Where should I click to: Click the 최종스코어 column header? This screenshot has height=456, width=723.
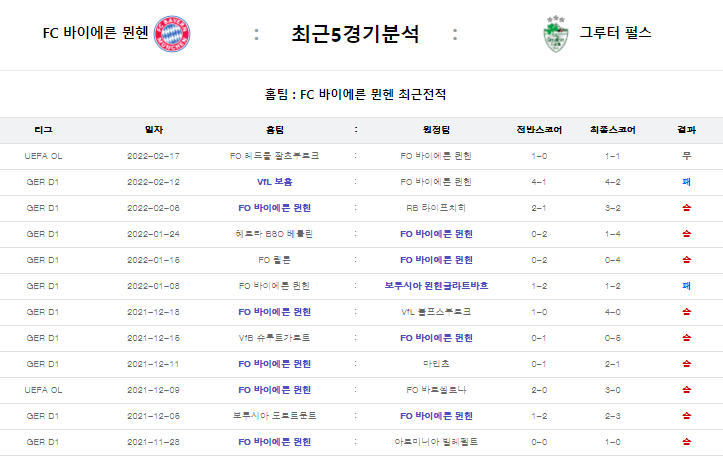[x=613, y=130]
